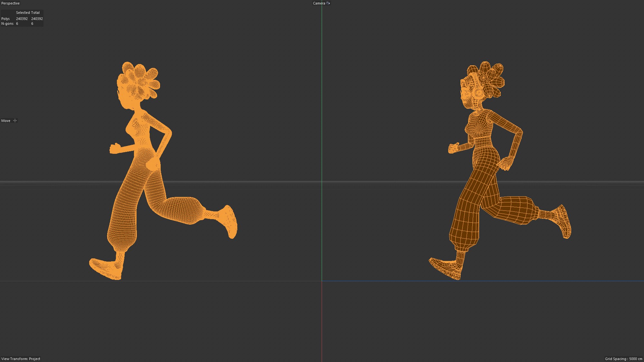The image size is (644, 362).
Task: Click the View Transform: Project text
Action: [x=21, y=359]
